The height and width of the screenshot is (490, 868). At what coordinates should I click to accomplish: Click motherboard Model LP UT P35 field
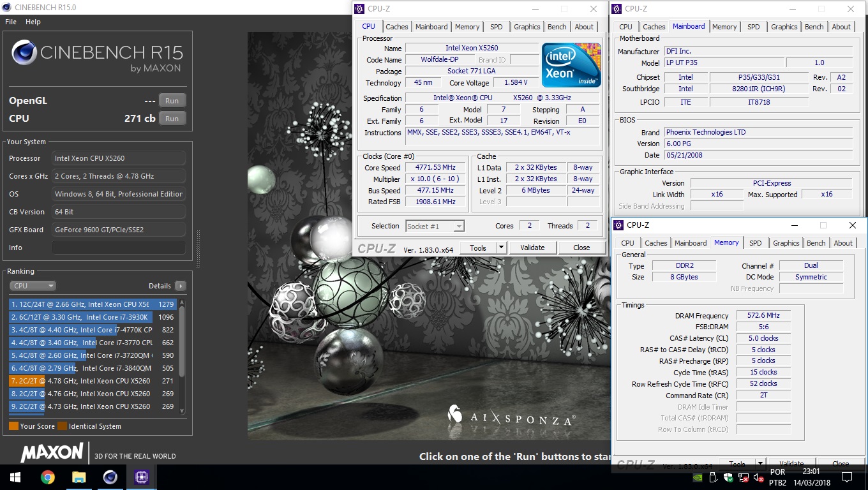click(x=723, y=63)
